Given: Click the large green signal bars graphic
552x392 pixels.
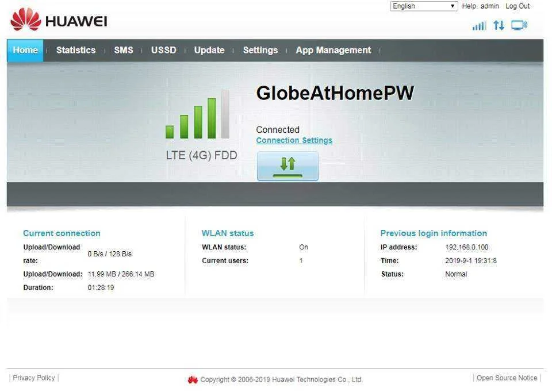Looking at the screenshot, I should (x=197, y=114).
